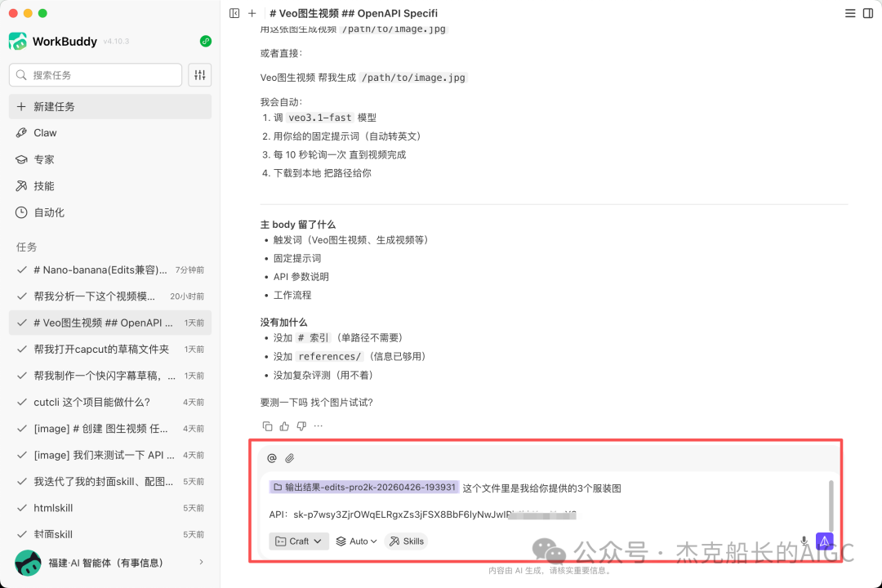Open task filter settings sliders icon
The height and width of the screenshot is (588, 882).
[200, 75]
